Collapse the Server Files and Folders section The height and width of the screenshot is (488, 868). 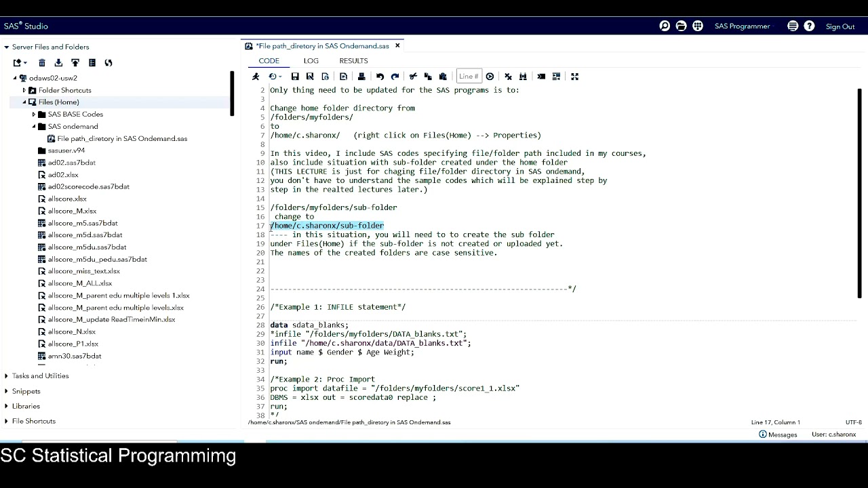[x=6, y=47]
